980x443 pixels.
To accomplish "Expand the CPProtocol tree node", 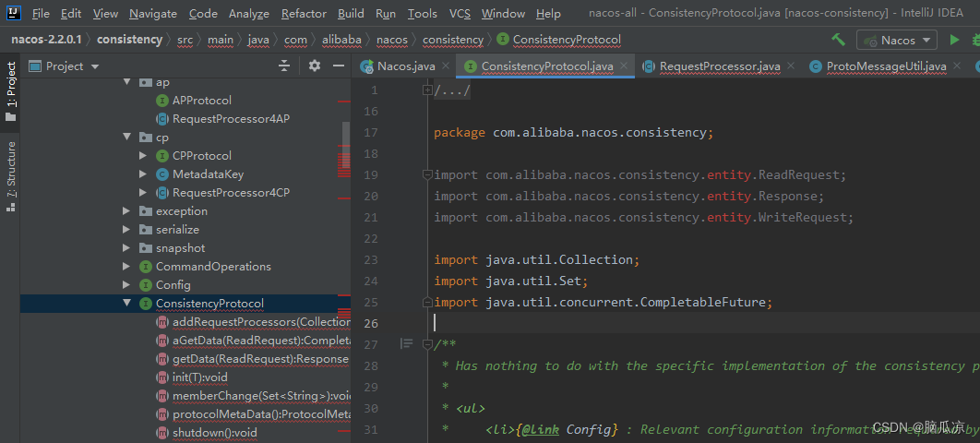I will [143, 156].
